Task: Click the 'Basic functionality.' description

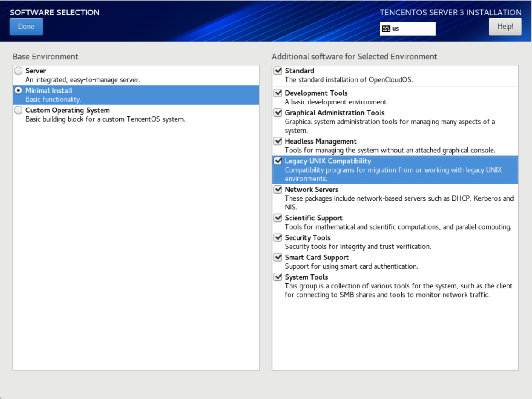Action: (x=53, y=100)
